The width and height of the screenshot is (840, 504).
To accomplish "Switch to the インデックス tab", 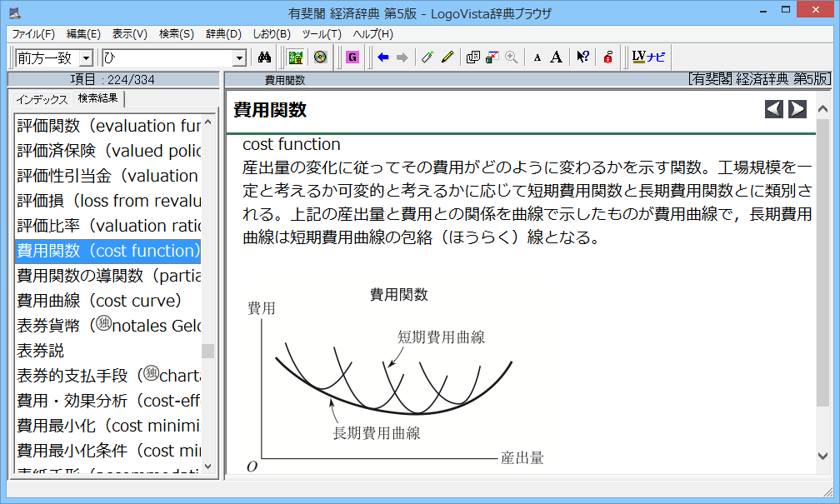I will pos(42,99).
